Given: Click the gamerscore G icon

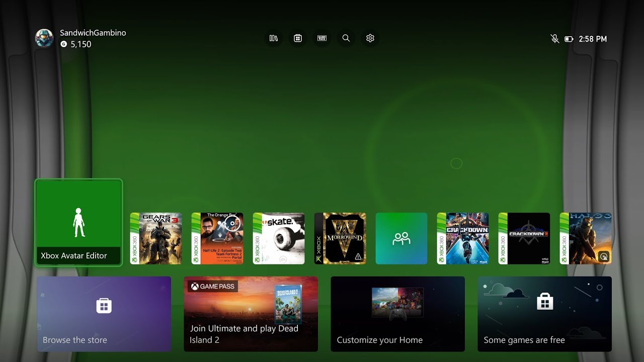Looking at the screenshot, I should tap(64, 44).
